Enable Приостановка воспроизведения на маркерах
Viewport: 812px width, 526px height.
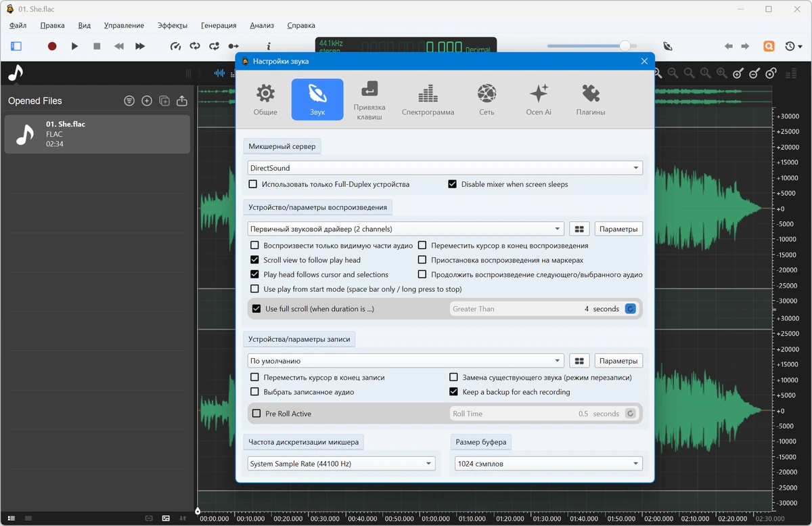(x=422, y=260)
